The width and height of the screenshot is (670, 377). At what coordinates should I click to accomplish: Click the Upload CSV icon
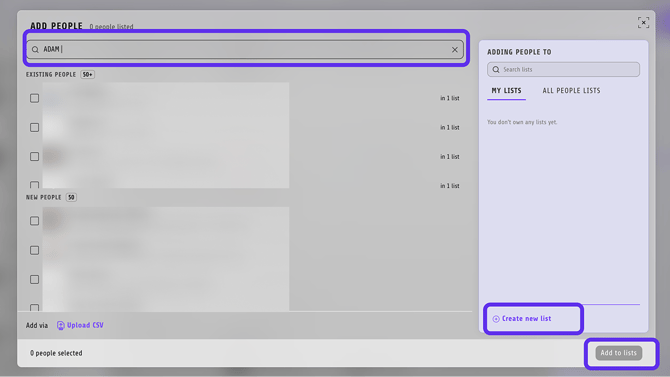tap(60, 325)
